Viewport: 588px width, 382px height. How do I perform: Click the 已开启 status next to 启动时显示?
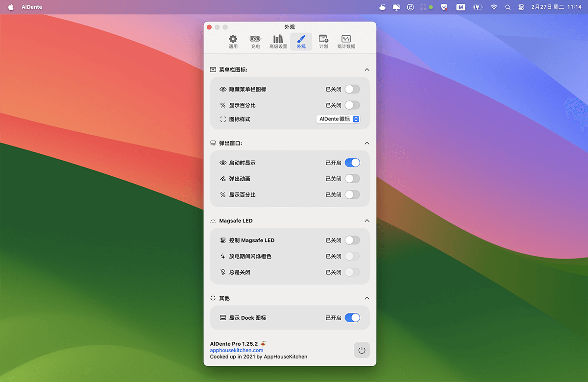tap(334, 163)
